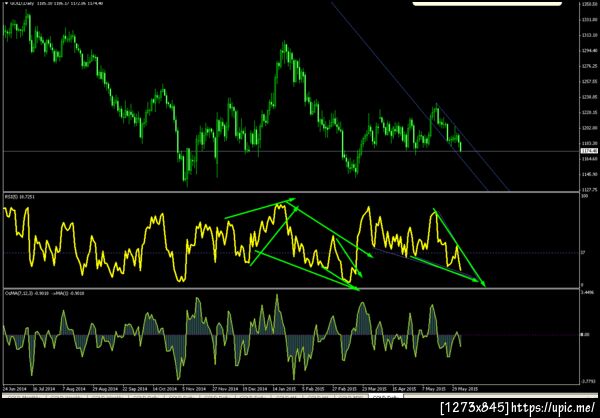The width and height of the screenshot is (600, 418).
Task: Switch to the active white chart tab
Action: click(386, 397)
